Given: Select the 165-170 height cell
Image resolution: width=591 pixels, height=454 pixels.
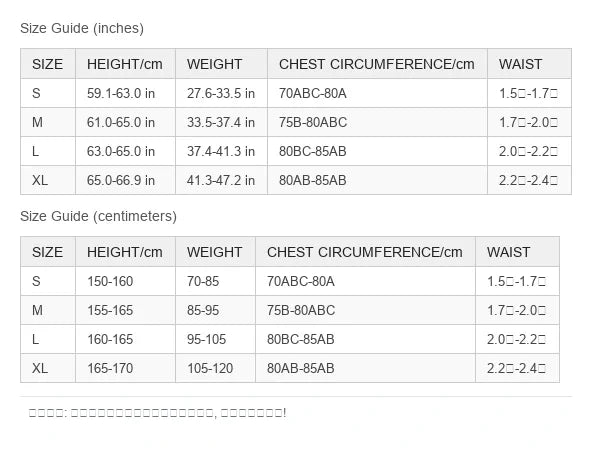Looking at the screenshot, I should click(x=126, y=368).
